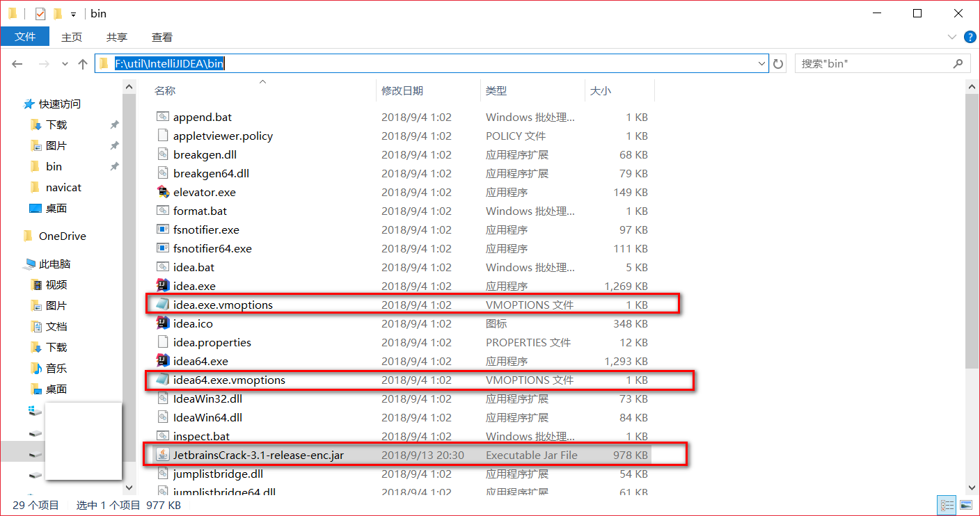Switch to details view layout
Viewport: 980px width, 516px height.
[x=947, y=505]
